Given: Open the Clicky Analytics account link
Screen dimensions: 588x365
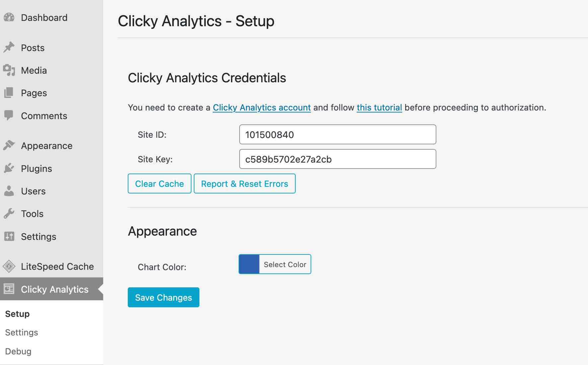Looking at the screenshot, I should coord(262,108).
